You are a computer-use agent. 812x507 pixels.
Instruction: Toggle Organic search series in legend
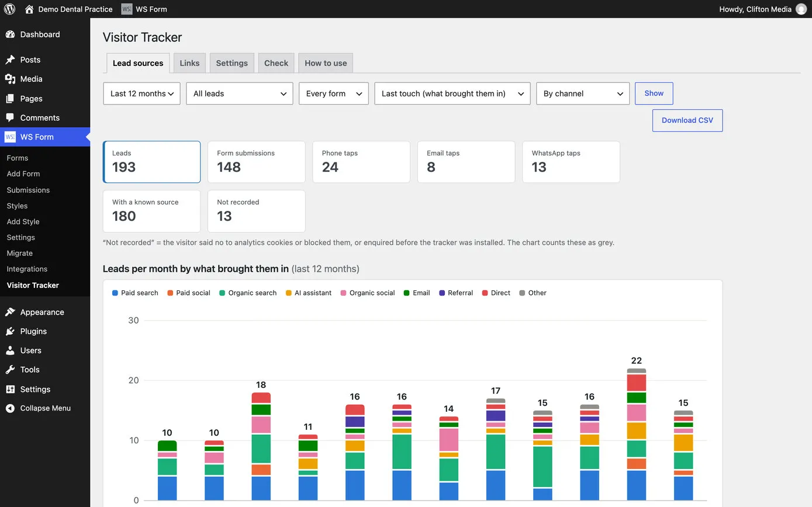(x=248, y=293)
